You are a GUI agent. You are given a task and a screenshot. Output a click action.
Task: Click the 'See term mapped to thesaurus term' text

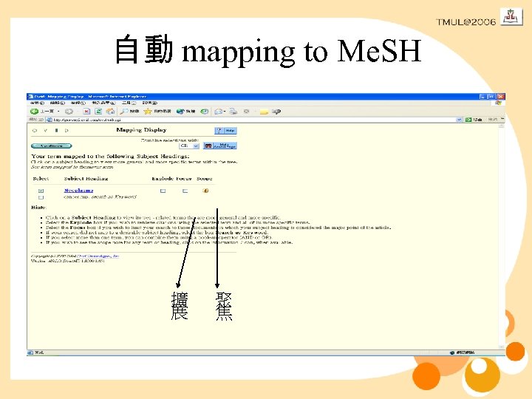pyautogui.click(x=72, y=167)
